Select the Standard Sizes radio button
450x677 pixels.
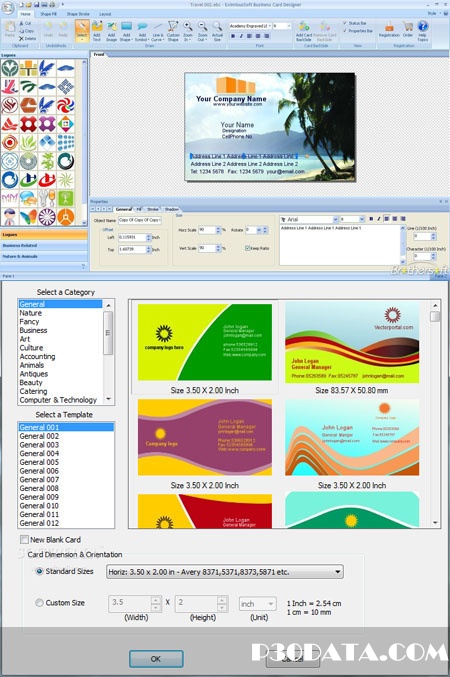(39, 571)
